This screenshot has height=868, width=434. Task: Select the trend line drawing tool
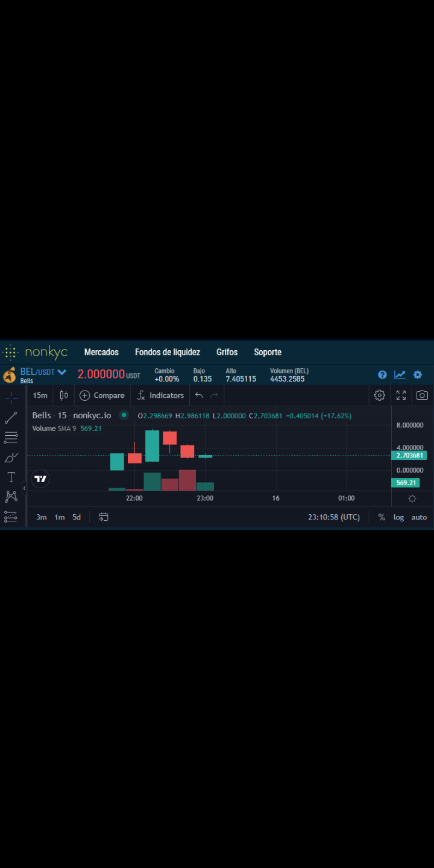(x=11, y=417)
